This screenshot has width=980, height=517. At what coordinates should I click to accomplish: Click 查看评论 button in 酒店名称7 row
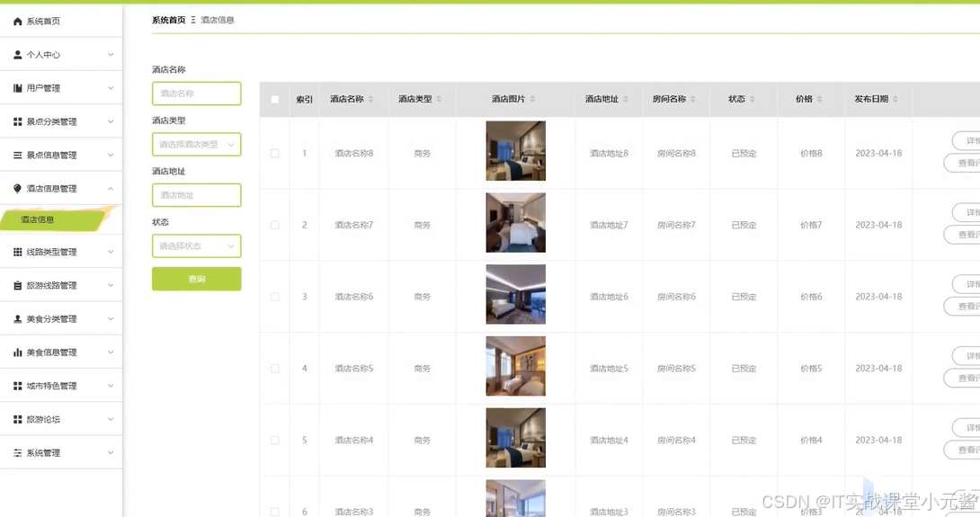(x=963, y=235)
